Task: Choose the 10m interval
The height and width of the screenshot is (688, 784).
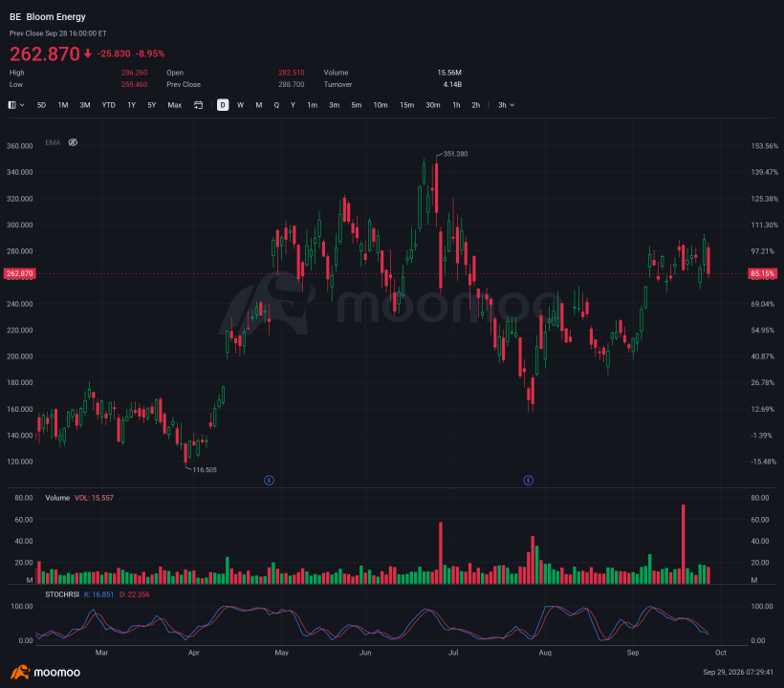Action: click(381, 105)
